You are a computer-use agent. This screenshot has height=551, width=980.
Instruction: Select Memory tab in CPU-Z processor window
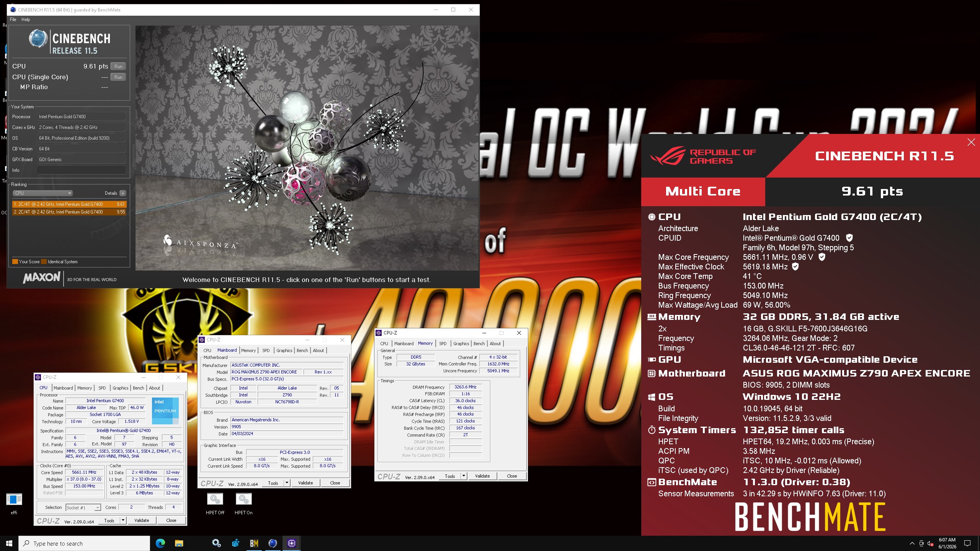(85, 388)
